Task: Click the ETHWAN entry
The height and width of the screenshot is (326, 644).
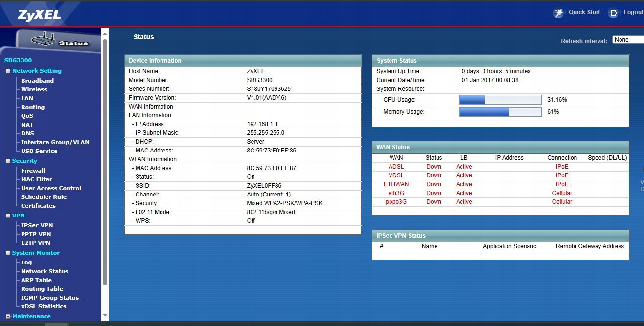Action: click(x=396, y=184)
